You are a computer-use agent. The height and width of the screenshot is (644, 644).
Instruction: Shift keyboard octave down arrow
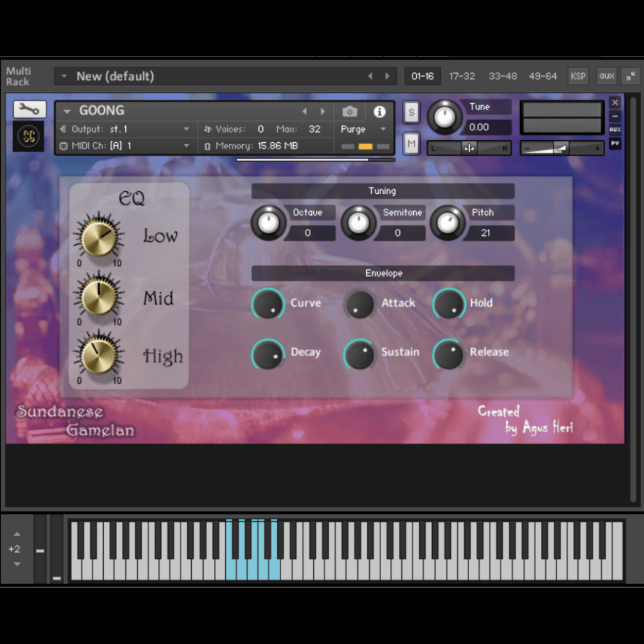(17, 564)
